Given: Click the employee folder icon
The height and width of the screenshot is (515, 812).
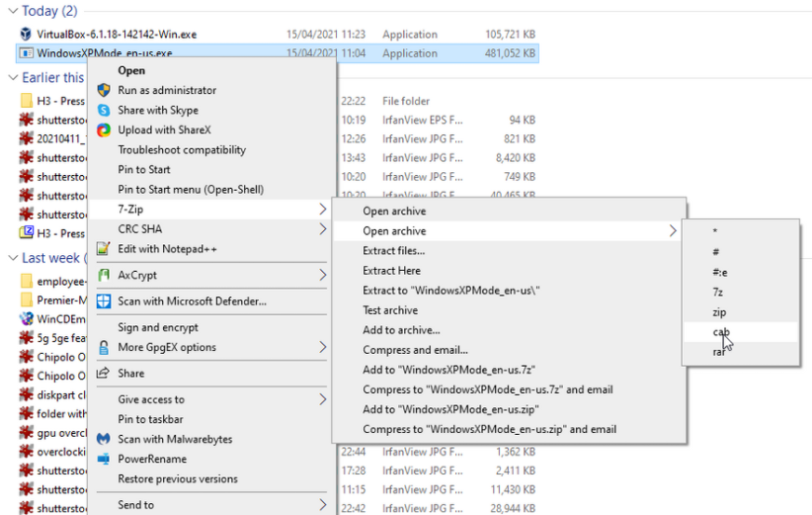Looking at the screenshot, I should (26, 282).
